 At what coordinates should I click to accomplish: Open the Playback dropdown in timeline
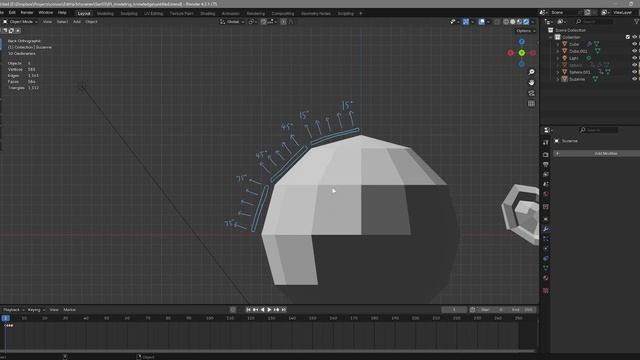(13, 310)
